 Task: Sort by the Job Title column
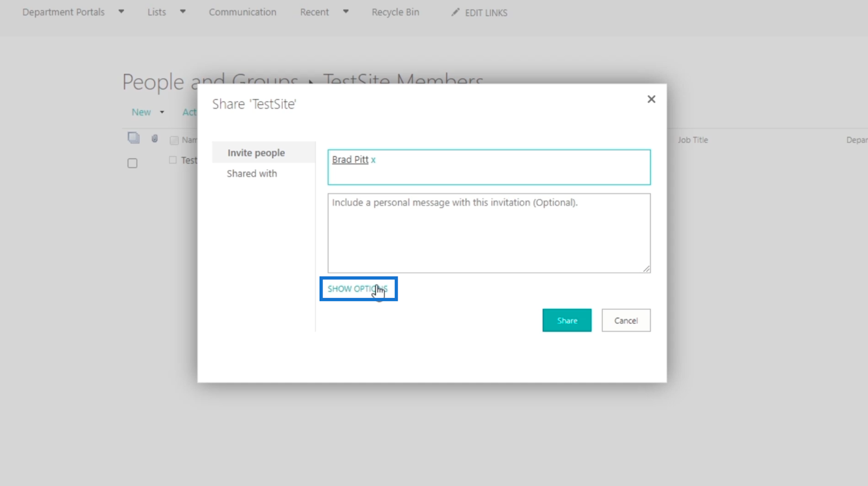(693, 140)
